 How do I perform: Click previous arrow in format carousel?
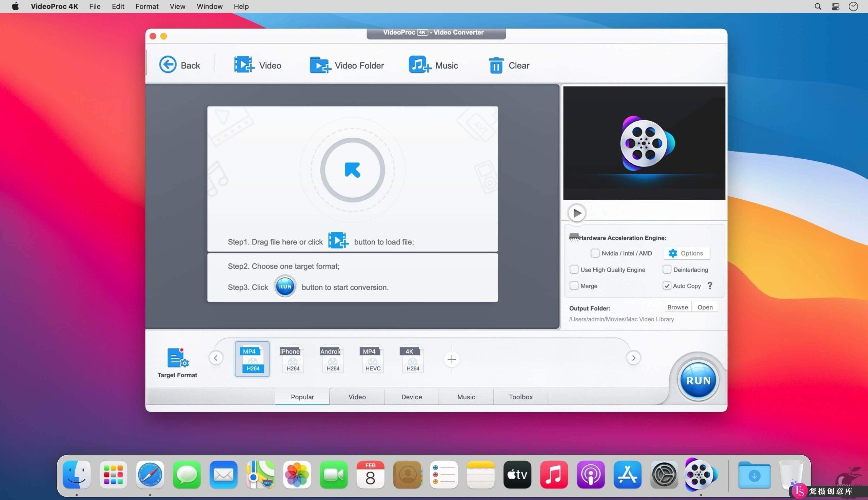[x=215, y=358]
